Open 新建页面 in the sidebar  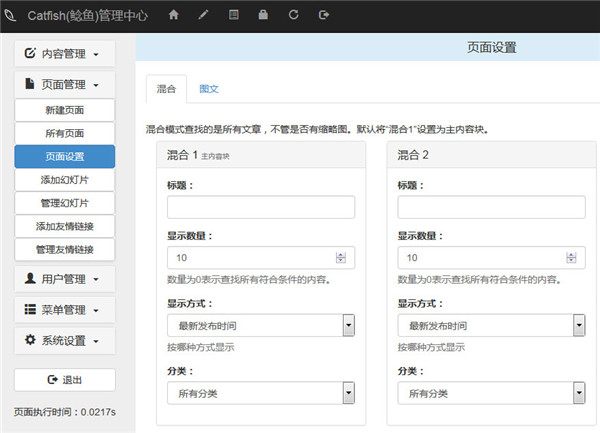pyautogui.click(x=64, y=109)
